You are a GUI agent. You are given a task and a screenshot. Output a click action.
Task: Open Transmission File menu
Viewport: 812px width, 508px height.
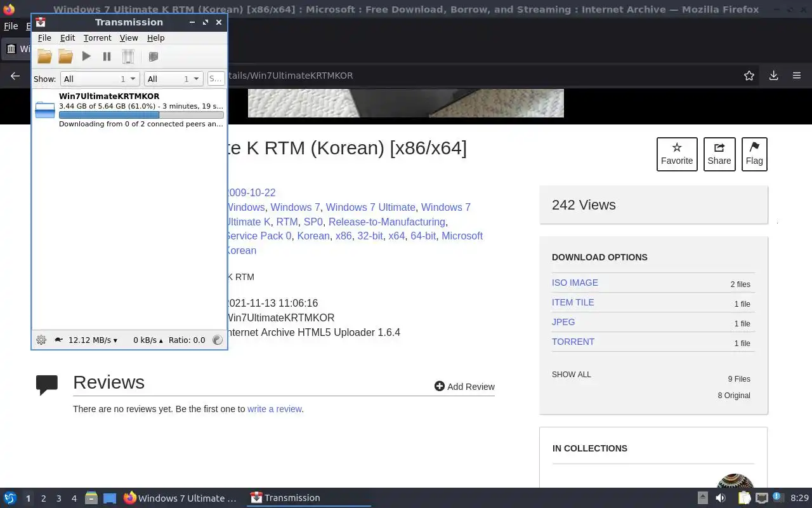click(44, 38)
